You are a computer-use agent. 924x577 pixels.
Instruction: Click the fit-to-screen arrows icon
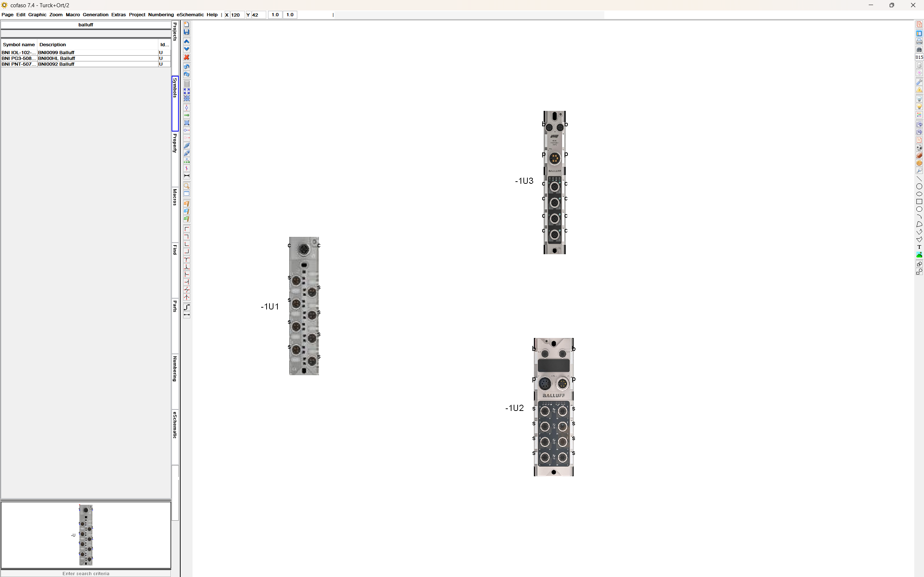click(187, 91)
